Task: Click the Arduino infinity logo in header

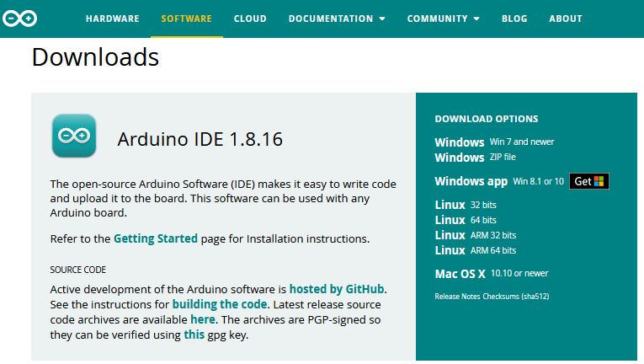Action: point(19,19)
